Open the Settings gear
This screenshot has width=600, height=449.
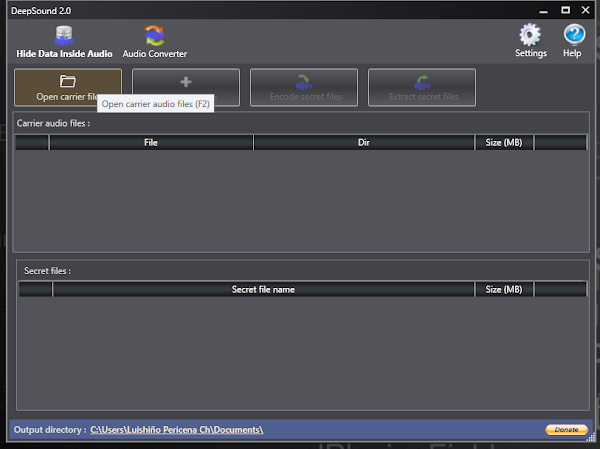[530, 41]
